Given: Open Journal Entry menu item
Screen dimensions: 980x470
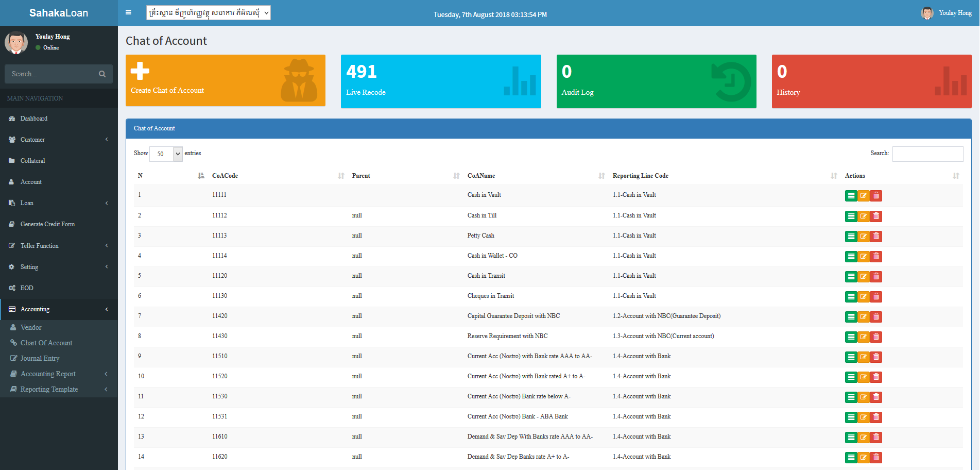Looking at the screenshot, I should (40, 358).
